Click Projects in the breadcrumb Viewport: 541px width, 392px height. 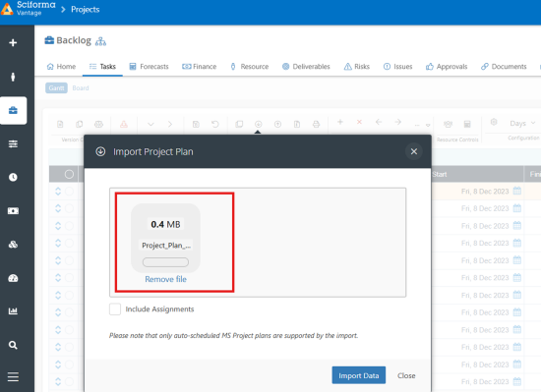[86, 10]
